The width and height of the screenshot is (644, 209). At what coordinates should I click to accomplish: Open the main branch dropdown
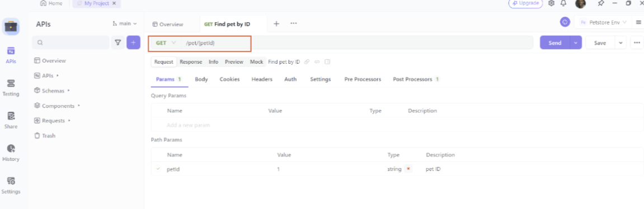[x=124, y=24]
